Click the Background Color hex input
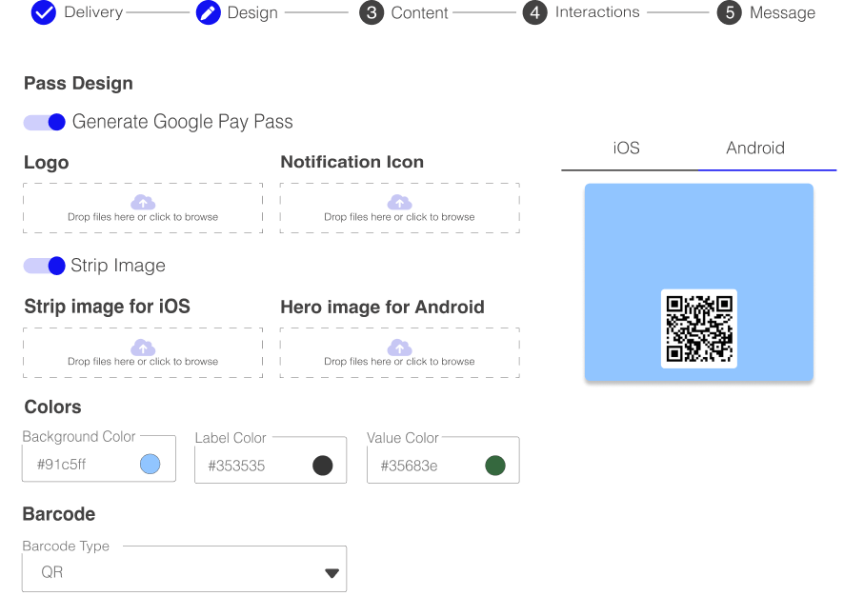 coord(83,464)
